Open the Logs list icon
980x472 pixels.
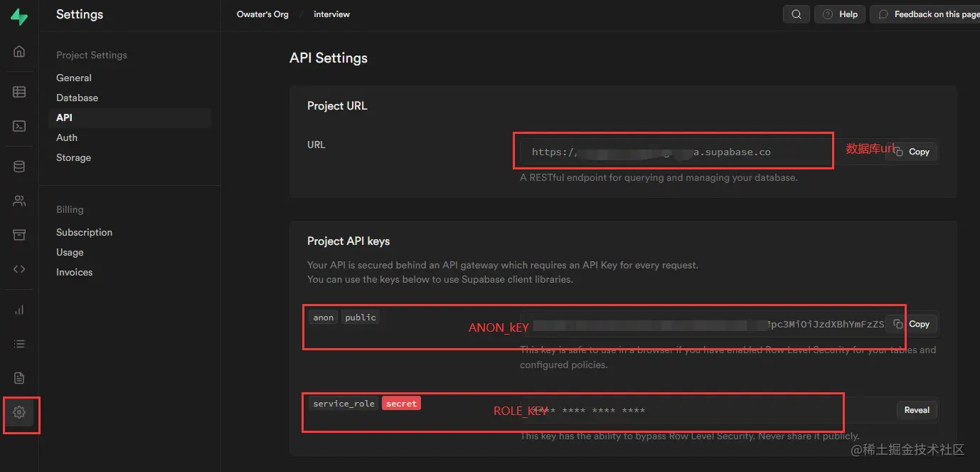(x=19, y=344)
